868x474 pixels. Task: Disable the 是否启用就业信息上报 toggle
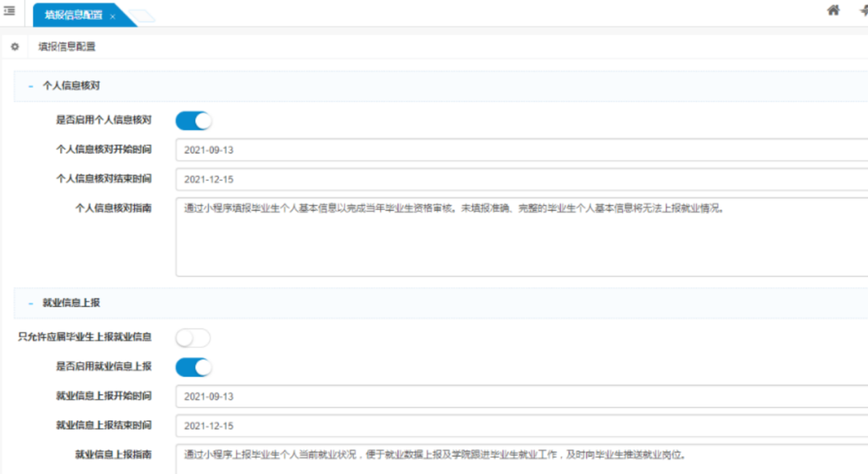coord(193,366)
